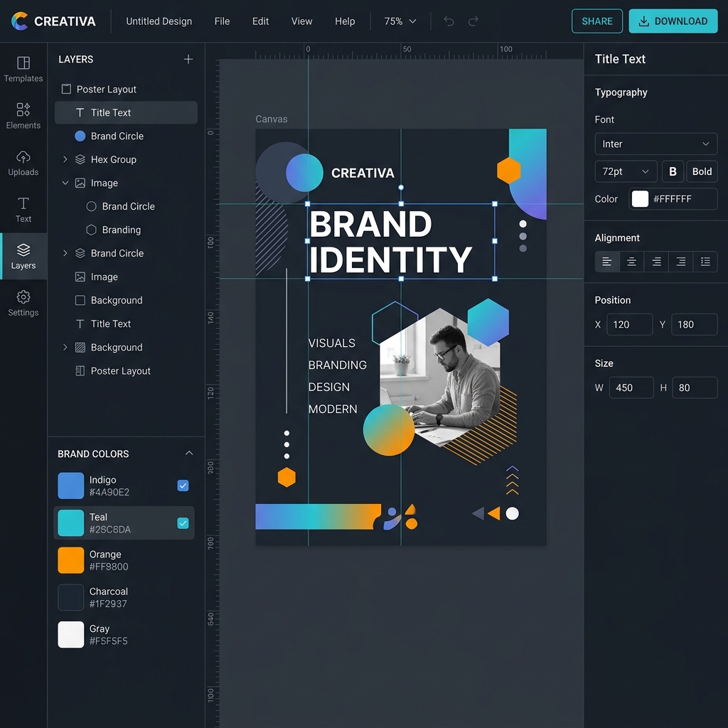Image resolution: width=728 pixels, height=728 pixels.
Task: Open the 72pt font size dropdown
Action: click(x=626, y=171)
